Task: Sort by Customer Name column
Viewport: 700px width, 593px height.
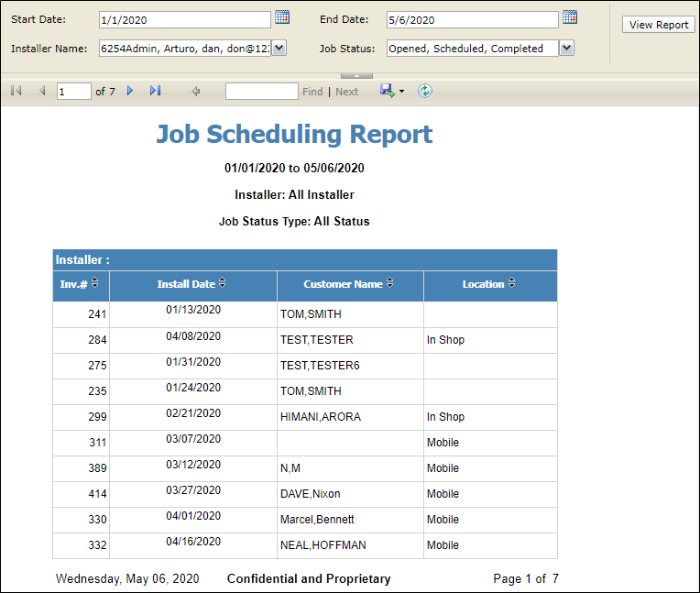Action: point(389,282)
